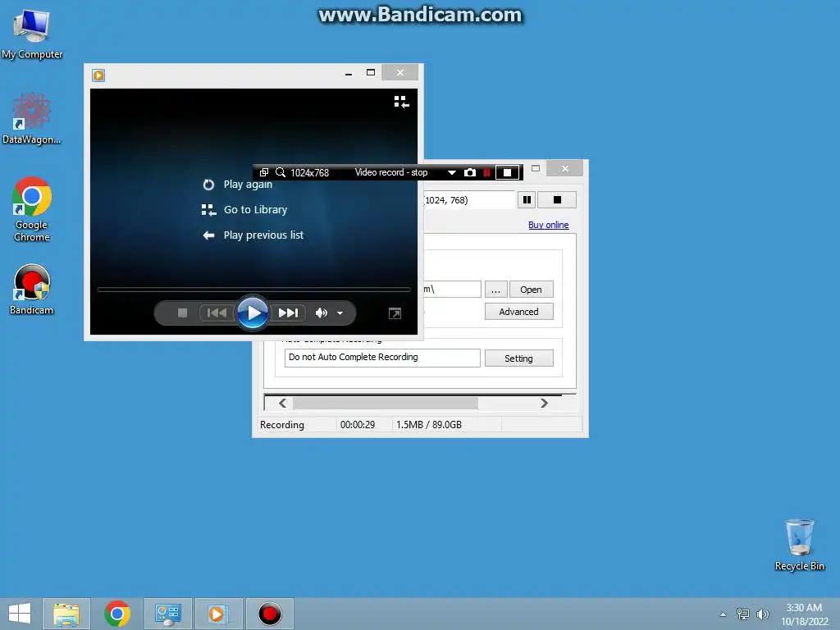
Task: Maximize the Media Player window
Action: coord(370,72)
